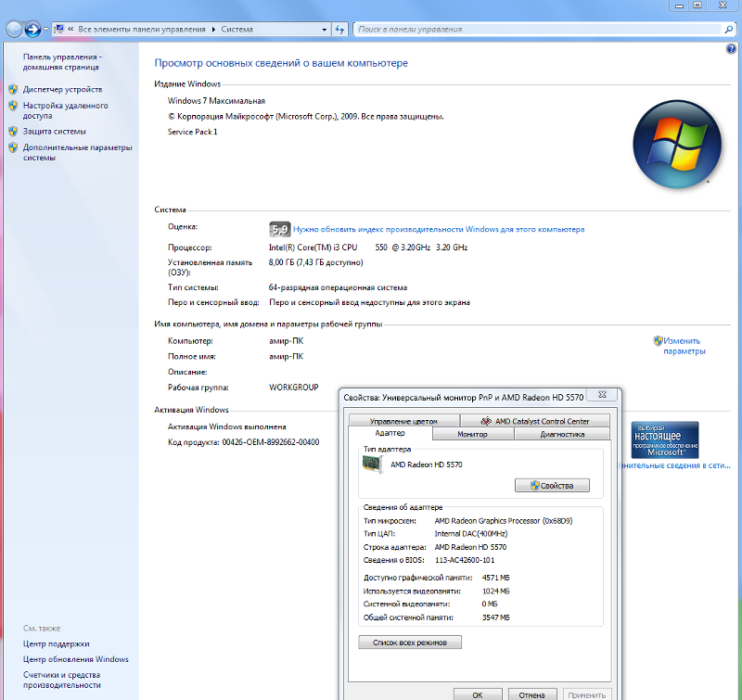742x700 pixels.
Task: Click 'Свойства' adapter properties button
Action: click(552, 485)
